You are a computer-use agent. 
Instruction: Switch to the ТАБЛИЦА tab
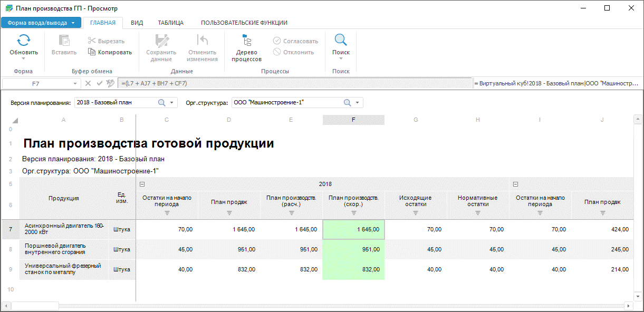[170, 23]
